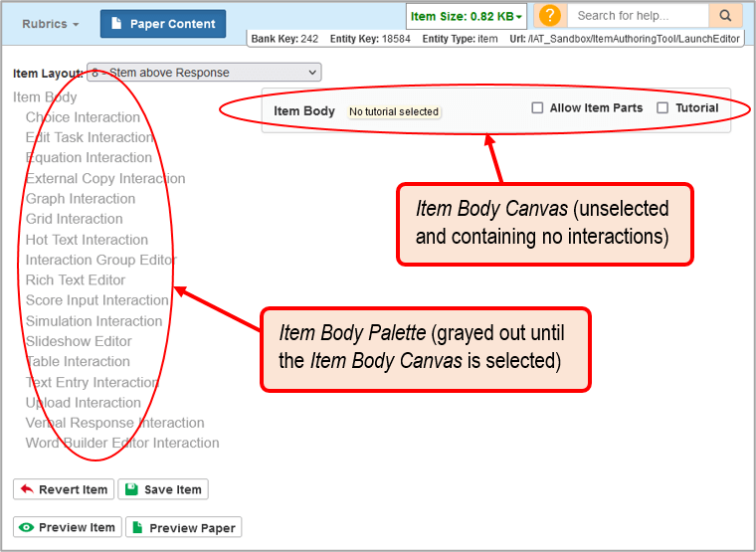Open the Item Layout combo box
Viewport: 756px width, 552px height.
(204, 73)
